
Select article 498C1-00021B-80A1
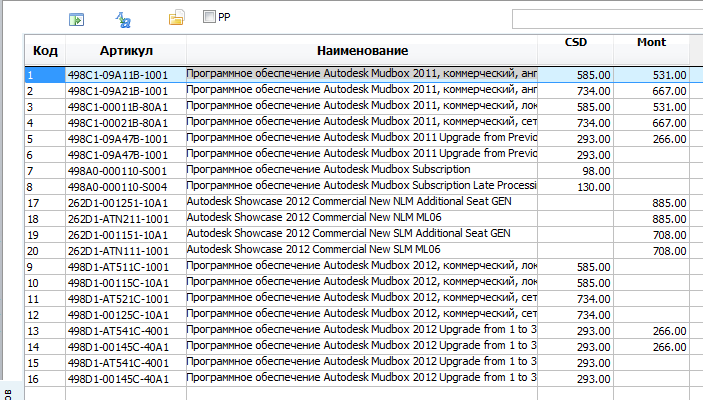pos(117,123)
